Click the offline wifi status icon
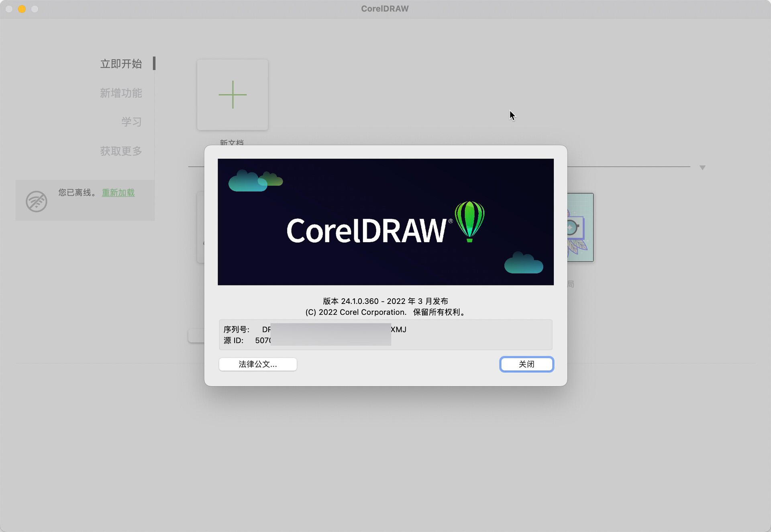The height and width of the screenshot is (532, 771). pos(36,200)
